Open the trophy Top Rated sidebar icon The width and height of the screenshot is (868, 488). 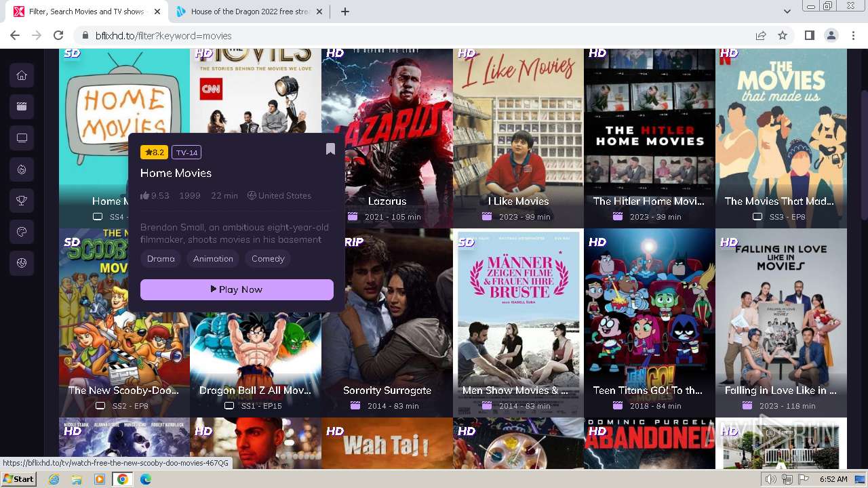point(22,201)
